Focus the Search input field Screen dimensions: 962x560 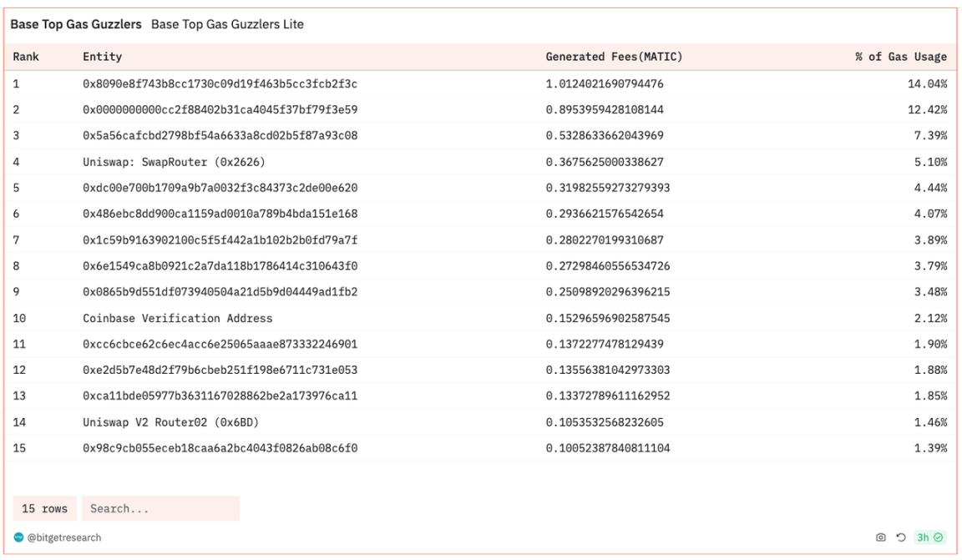[x=160, y=508]
